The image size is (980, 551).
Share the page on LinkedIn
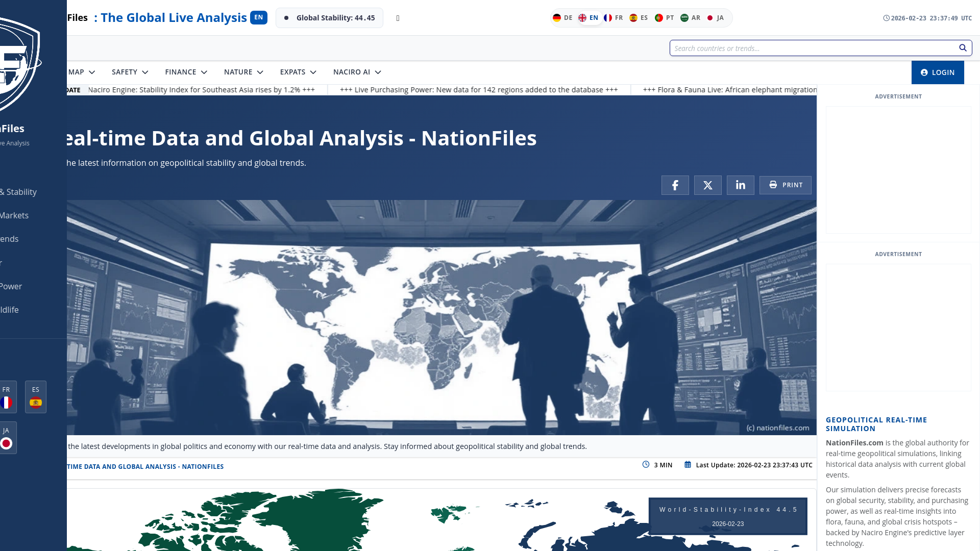tap(740, 185)
